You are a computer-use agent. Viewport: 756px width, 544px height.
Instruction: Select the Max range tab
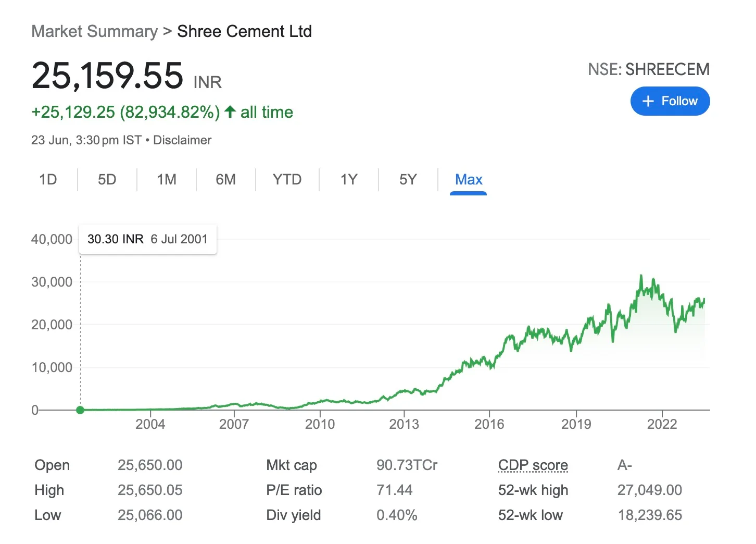coord(469,180)
